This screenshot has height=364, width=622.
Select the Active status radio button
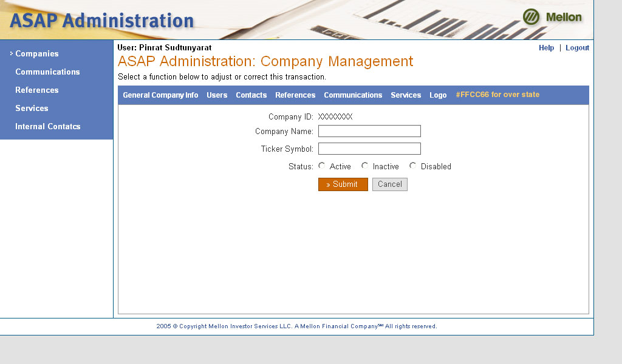pyautogui.click(x=322, y=166)
